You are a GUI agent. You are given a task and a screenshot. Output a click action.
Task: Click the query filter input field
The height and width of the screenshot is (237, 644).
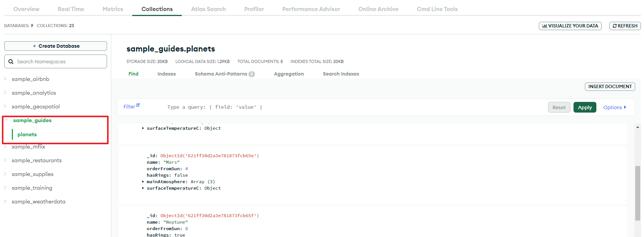354,107
